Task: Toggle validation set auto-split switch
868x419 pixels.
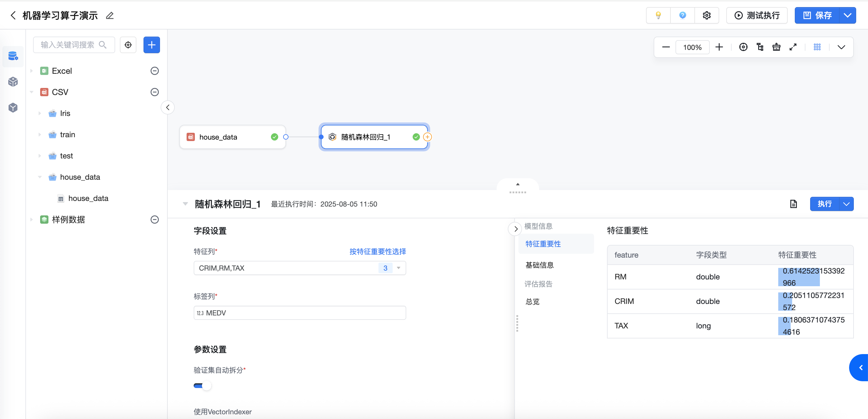Action: [x=202, y=386]
